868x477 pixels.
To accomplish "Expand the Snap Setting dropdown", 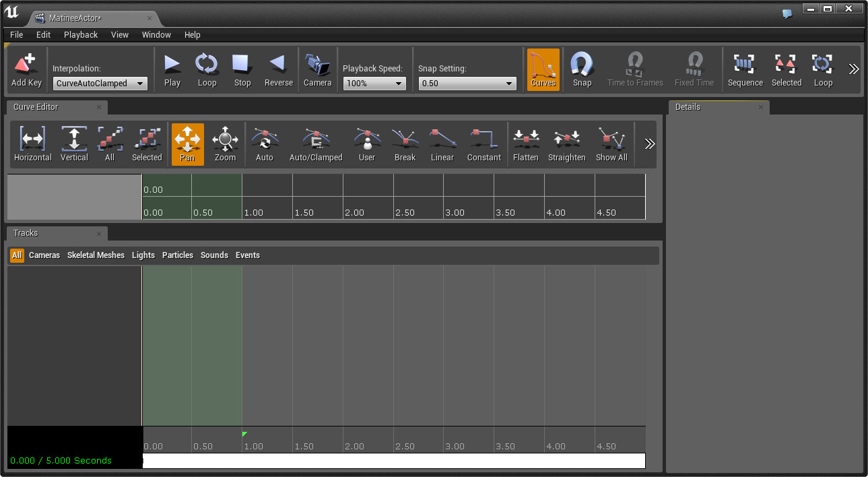I will (x=467, y=84).
